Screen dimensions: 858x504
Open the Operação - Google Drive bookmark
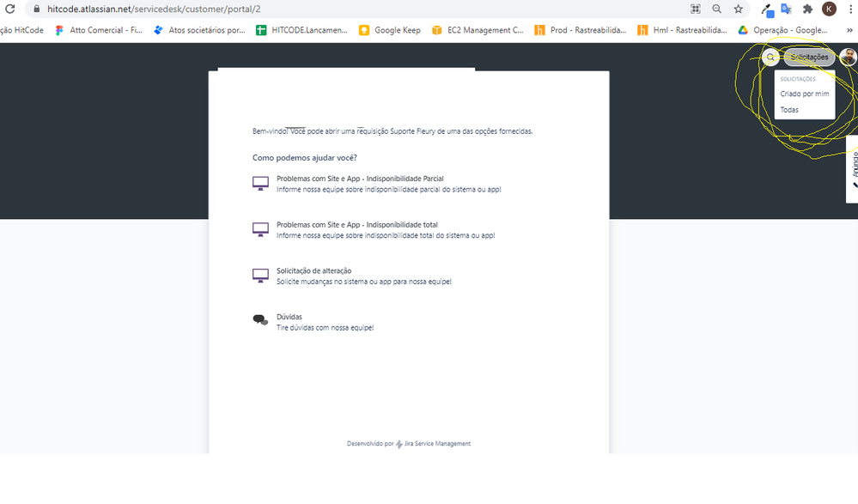[x=783, y=30]
